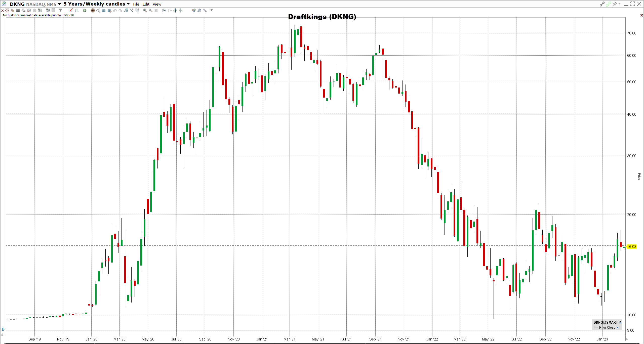Viewport: 644px width, 344px height.
Task: Click the pointing hand toolbar icon
Action: pyautogui.click(x=12, y=11)
